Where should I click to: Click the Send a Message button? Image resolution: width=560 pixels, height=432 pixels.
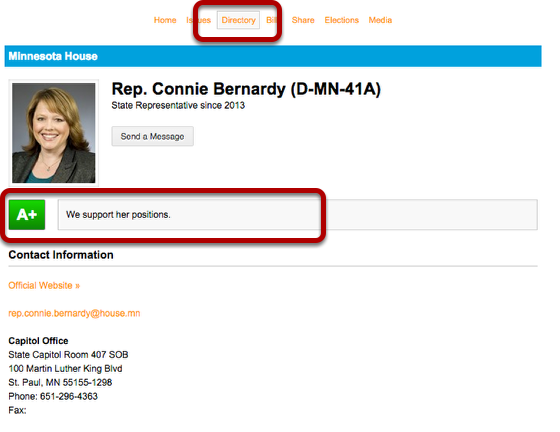tap(152, 136)
